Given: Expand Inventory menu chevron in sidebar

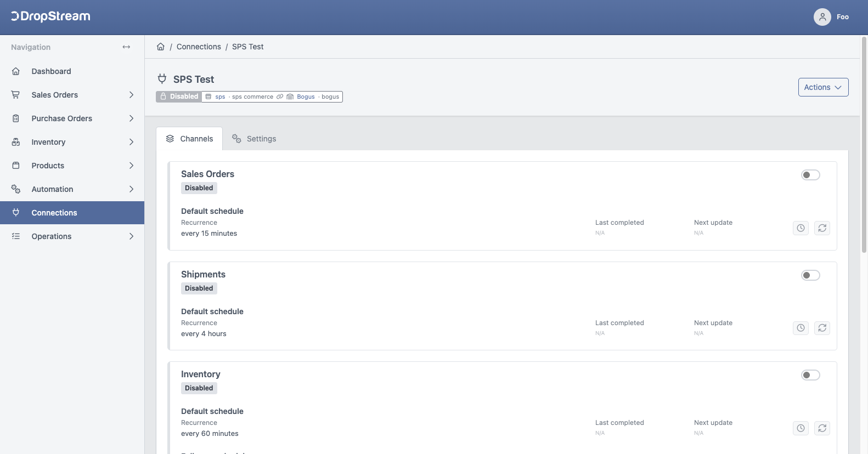Looking at the screenshot, I should point(131,142).
